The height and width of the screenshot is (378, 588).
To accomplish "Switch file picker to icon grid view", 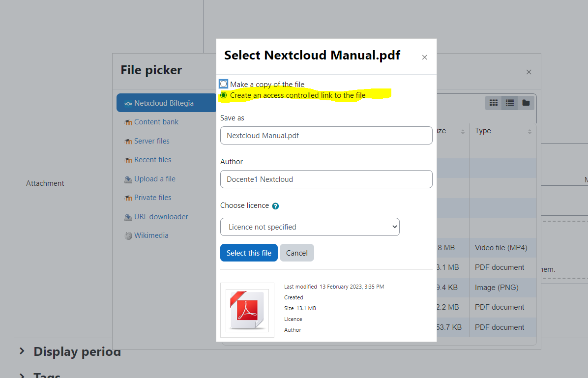I will point(494,103).
